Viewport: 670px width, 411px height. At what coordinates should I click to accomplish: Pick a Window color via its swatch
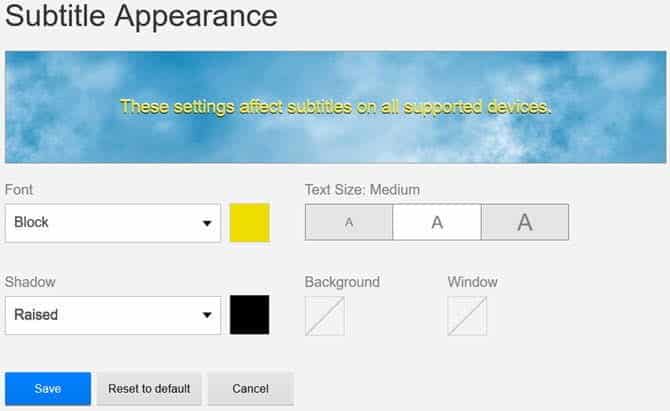tap(468, 315)
